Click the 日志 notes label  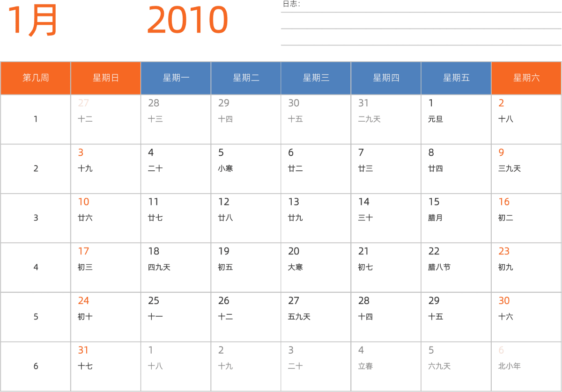pyautogui.click(x=291, y=4)
